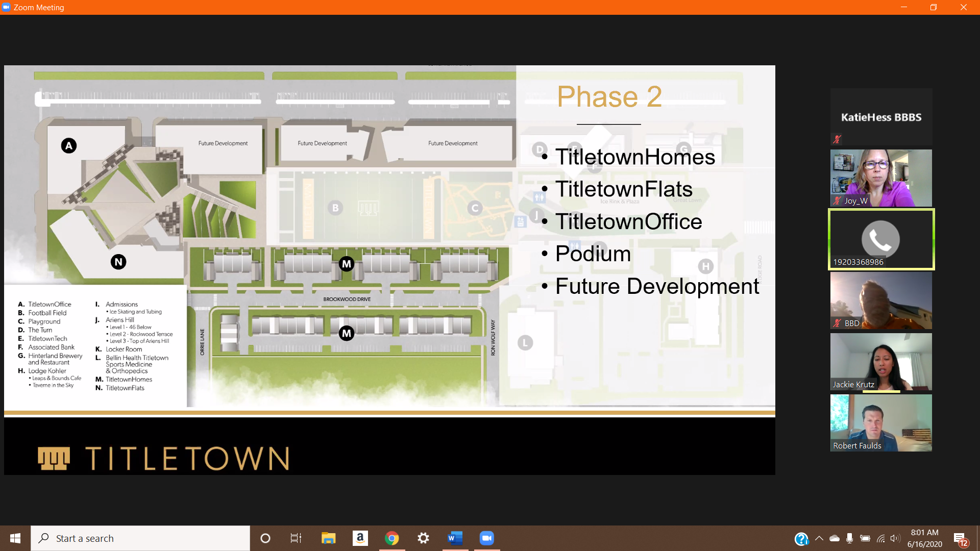
Task: Click the Podium bullet text
Action: 593,254
